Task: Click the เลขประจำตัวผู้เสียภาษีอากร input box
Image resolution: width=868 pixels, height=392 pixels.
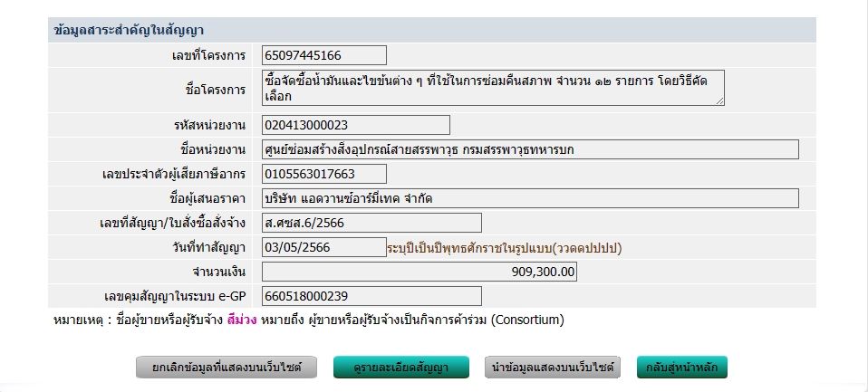Action: pos(323,174)
